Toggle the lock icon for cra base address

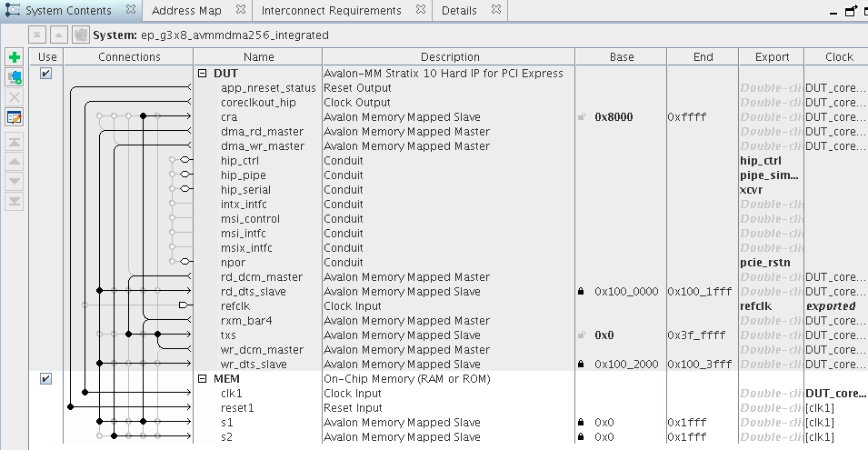(x=581, y=117)
